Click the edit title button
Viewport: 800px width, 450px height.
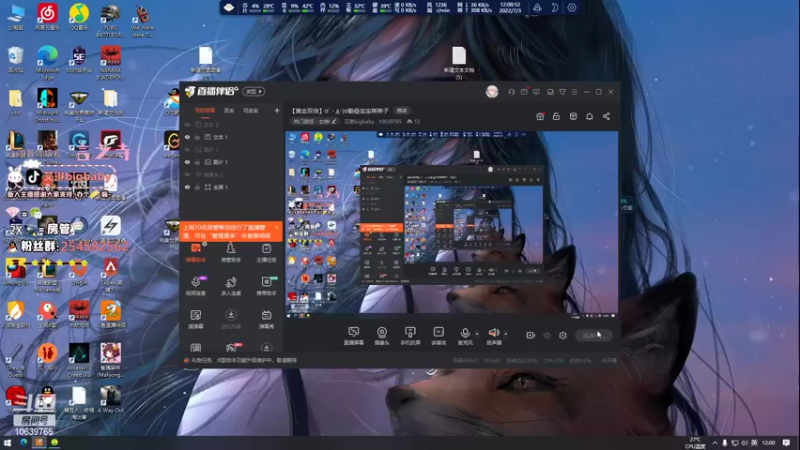402,111
